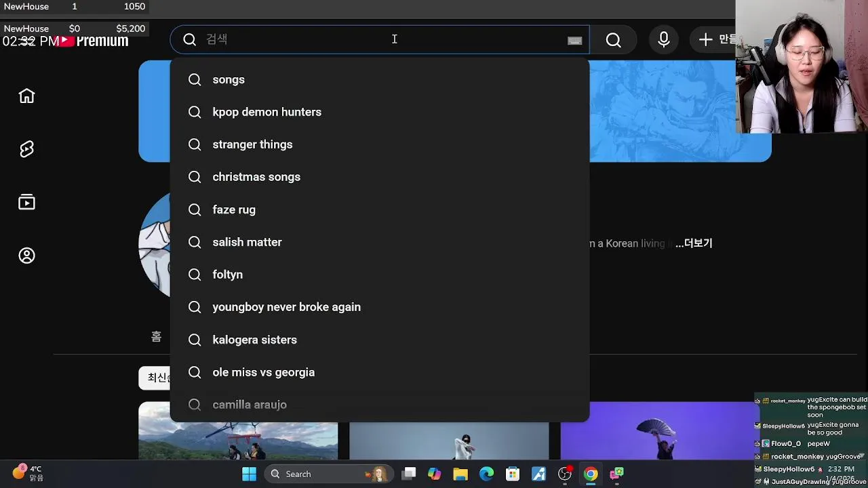
Task: Launch Microsoft Edge from the taskbar
Action: click(x=487, y=474)
